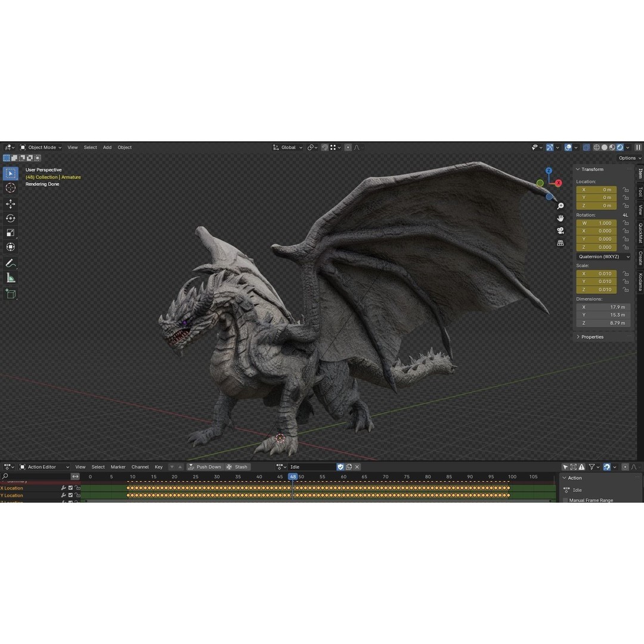Select the Measure tool
The height and width of the screenshot is (644, 644).
[11, 278]
